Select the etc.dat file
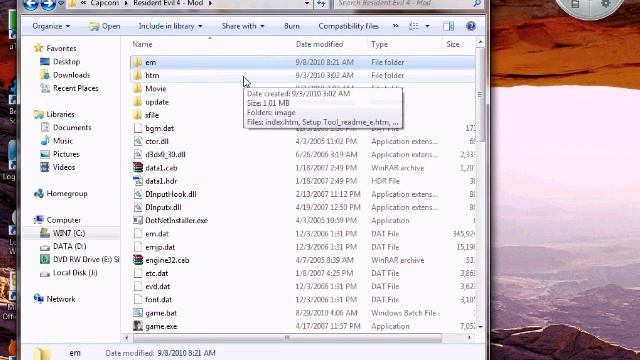 pyautogui.click(x=157, y=273)
